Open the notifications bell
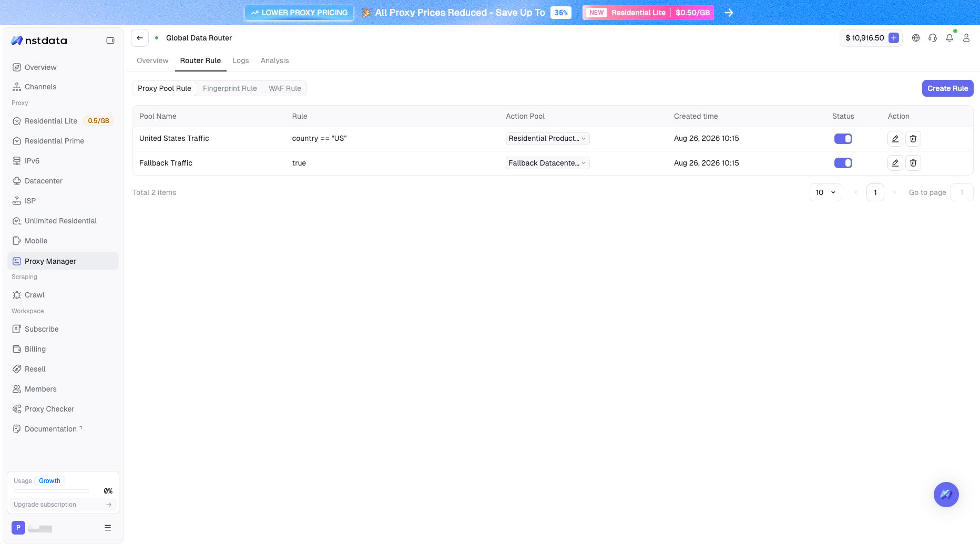Screen dimensions: 980x544 (x=950, y=38)
